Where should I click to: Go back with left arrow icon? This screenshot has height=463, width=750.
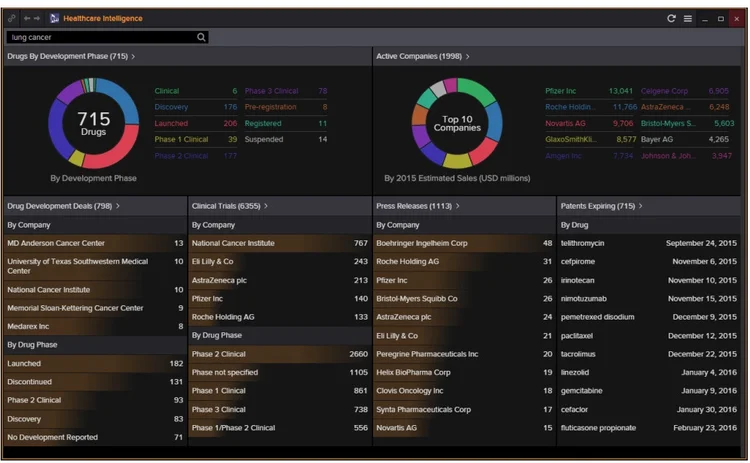pyautogui.click(x=26, y=18)
